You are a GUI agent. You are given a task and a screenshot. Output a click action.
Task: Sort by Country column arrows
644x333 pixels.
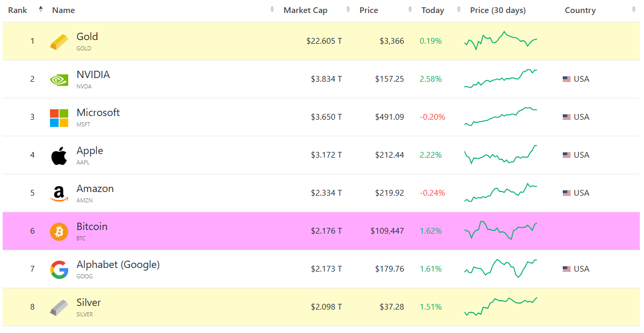pyautogui.click(x=633, y=9)
